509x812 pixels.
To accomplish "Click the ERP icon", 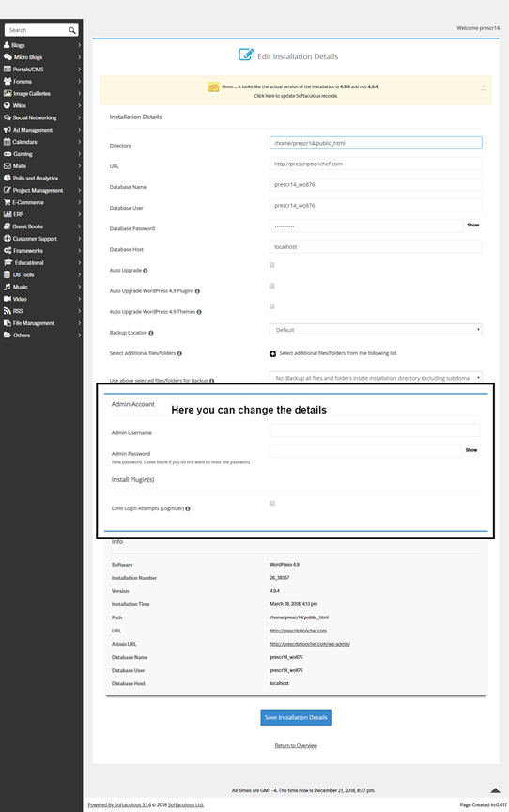I will point(8,214).
